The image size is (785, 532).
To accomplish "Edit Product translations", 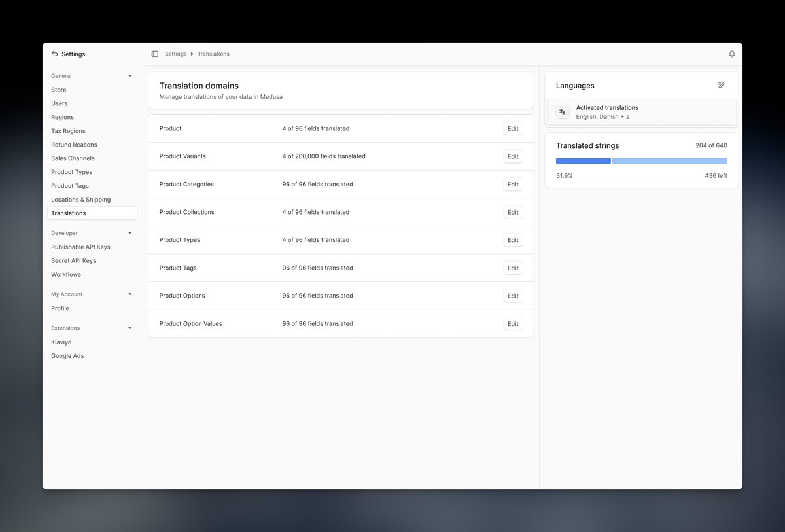I will pos(513,128).
